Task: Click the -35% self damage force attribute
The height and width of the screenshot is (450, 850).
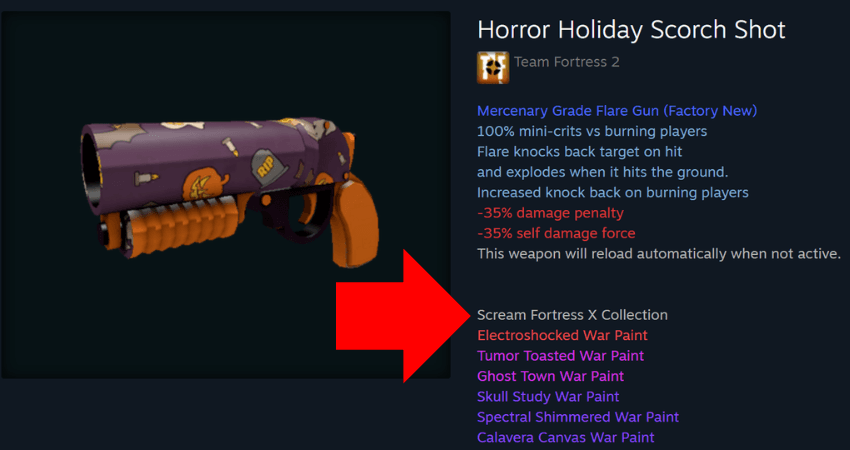Action: pyautogui.click(x=556, y=234)
